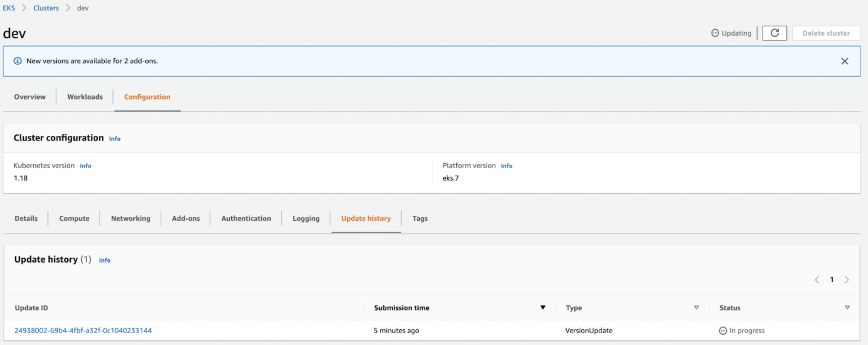Screen dimensions: 868x345
Task: Click the In progress status indicator
Action: (x=742, y=331)
